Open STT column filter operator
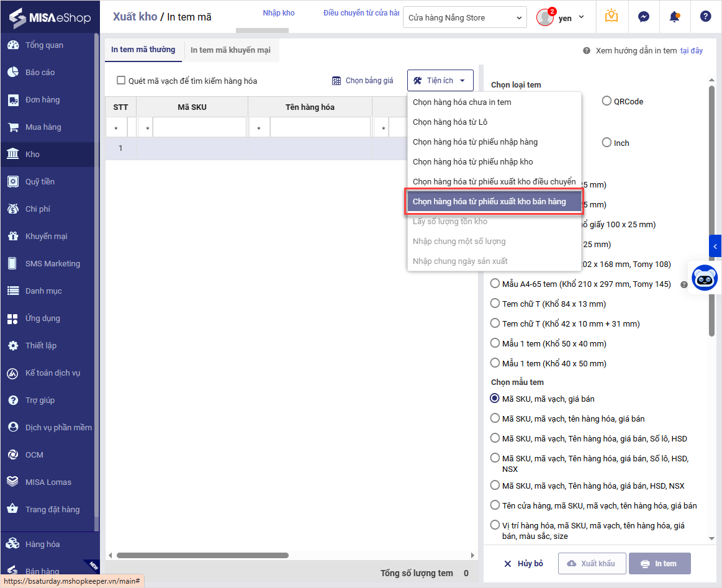 pos(116,128)
